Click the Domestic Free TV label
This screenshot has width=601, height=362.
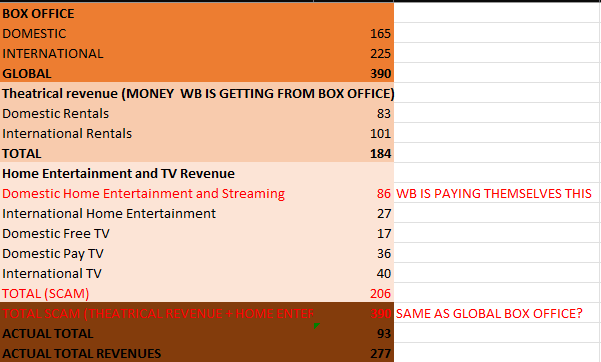(56, 234)
